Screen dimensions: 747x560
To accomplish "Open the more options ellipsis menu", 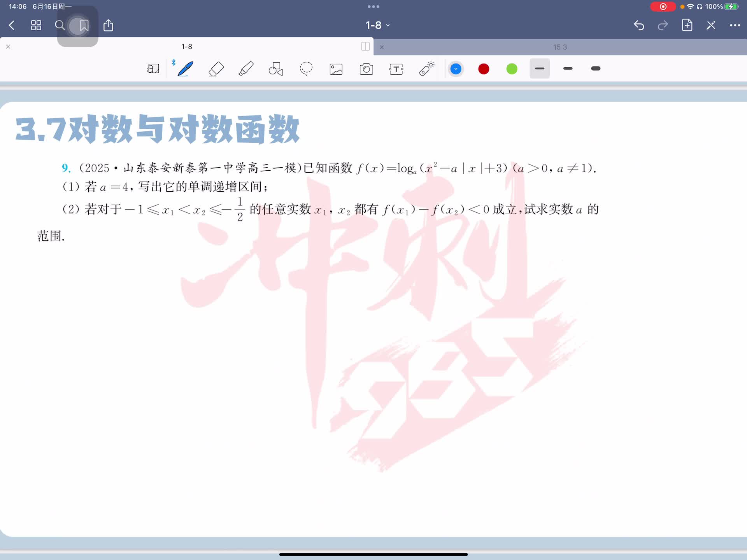I will 735,25.
